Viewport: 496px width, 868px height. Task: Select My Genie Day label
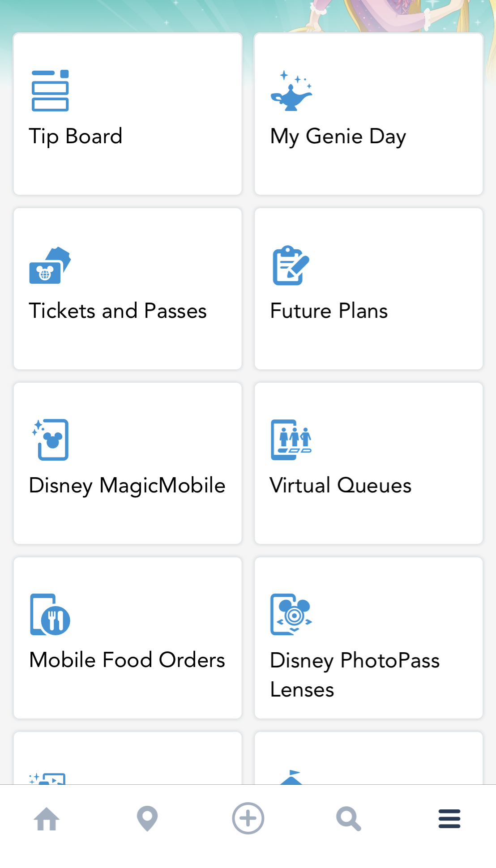point(338,136)
